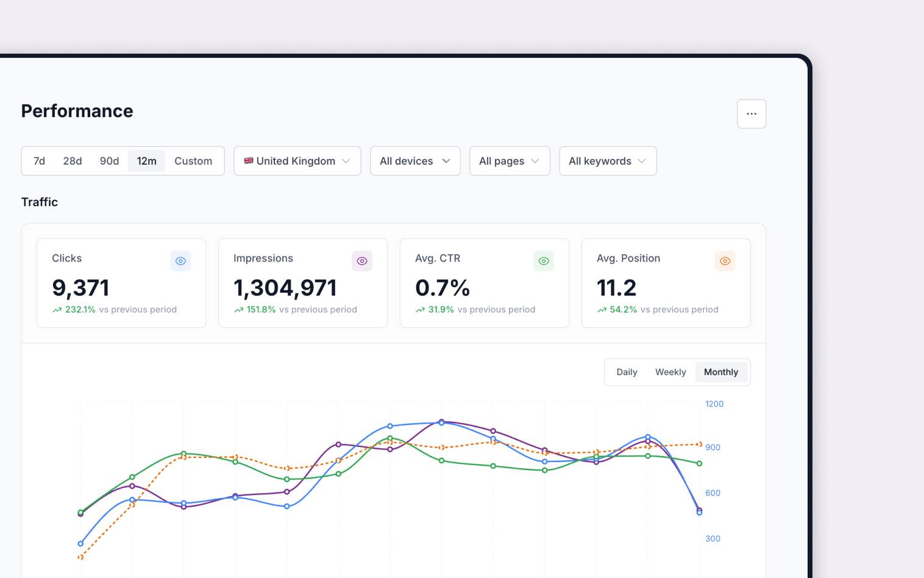Toggle Avg. CTR series visibility eye icon

coord(544,261)
